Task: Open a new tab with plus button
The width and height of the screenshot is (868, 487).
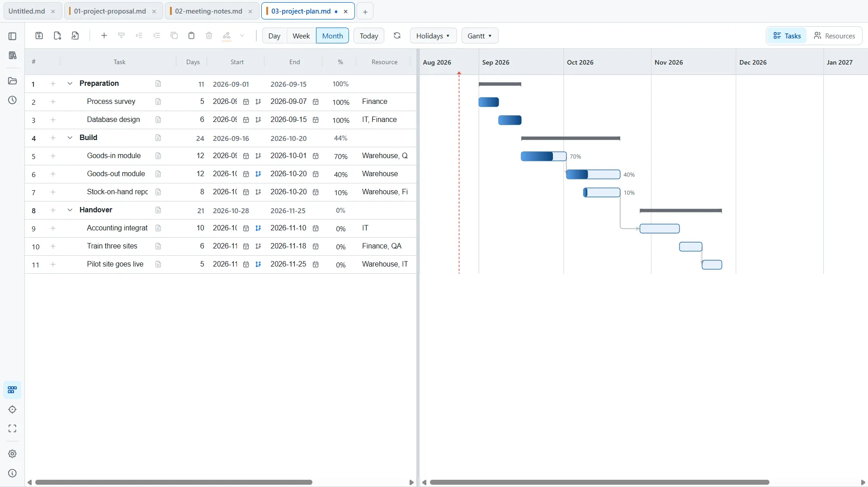Action: pyautogui.click(x=365, y=12)
